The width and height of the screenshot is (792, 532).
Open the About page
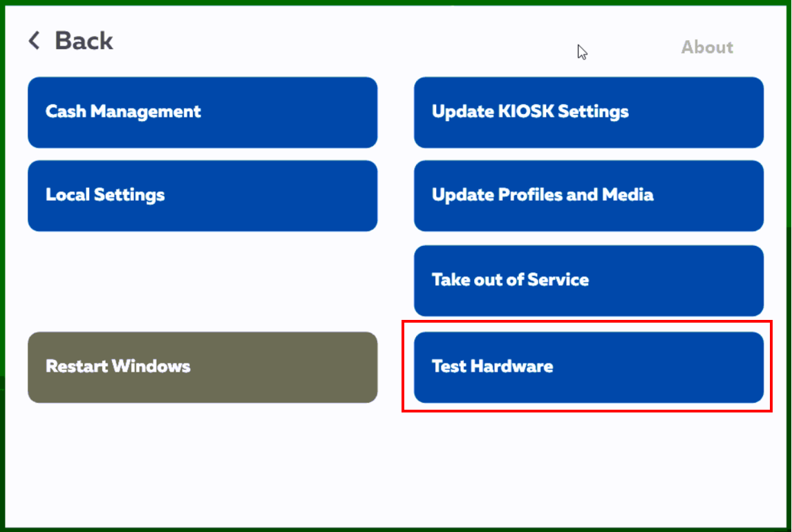click(x=706, y=47)
